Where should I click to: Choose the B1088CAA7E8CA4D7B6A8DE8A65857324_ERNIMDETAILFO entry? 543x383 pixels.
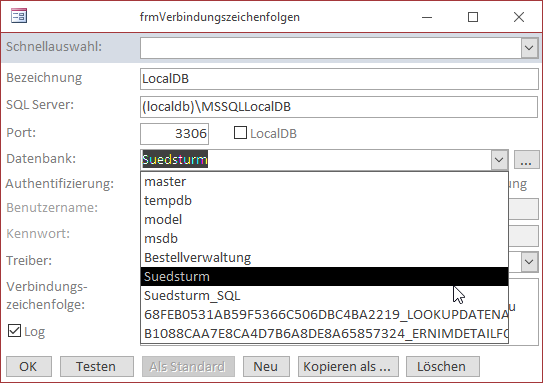point(324,334)
